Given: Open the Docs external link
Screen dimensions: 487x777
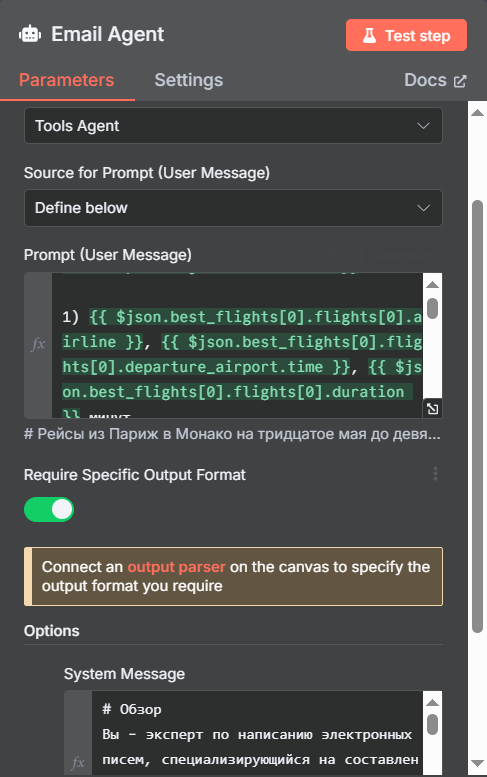Looking at the screenshot, I should [435, 80].
